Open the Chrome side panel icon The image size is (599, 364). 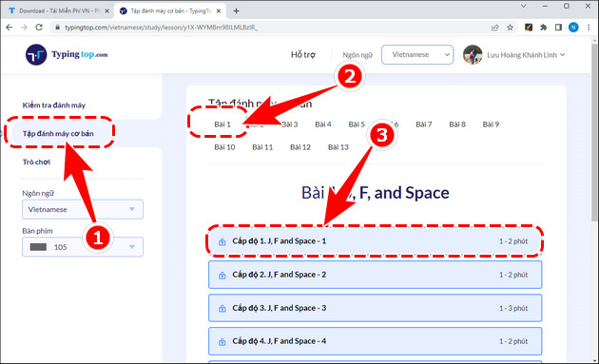[558, 28]
